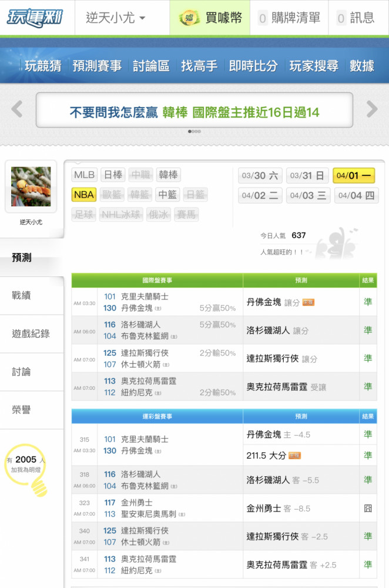The image size is (389, 588).
Task: Select the NHL冰球 league filter
Action: tap(121, 215)
